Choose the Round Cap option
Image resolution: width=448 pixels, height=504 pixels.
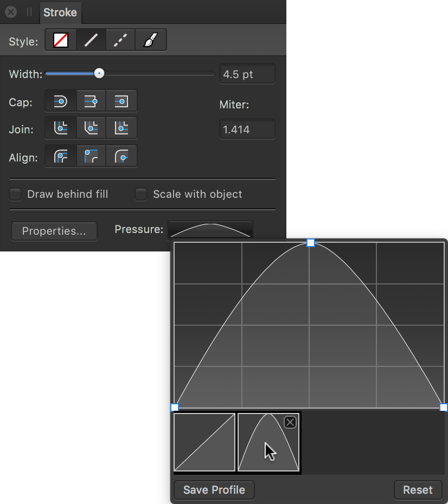(60, 101)
